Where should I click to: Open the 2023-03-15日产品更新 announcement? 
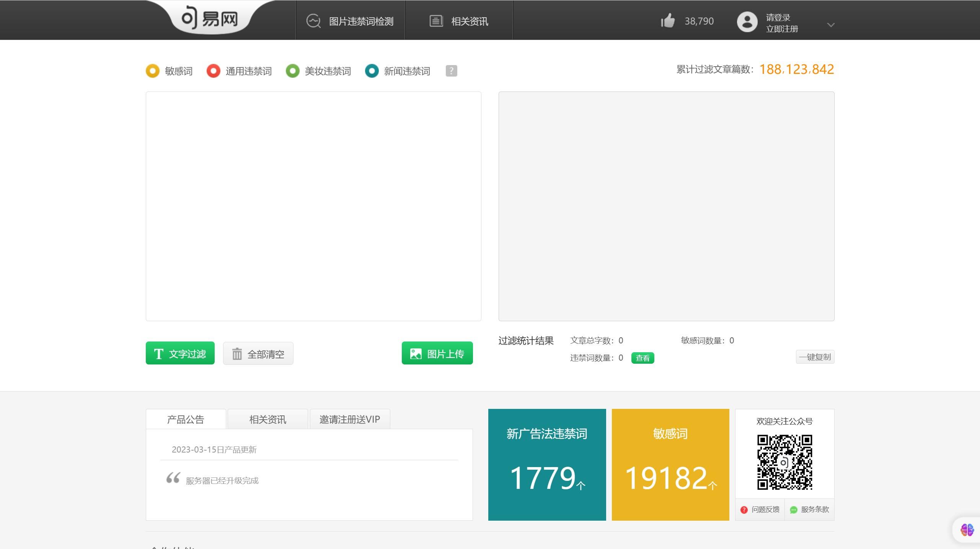215,450
